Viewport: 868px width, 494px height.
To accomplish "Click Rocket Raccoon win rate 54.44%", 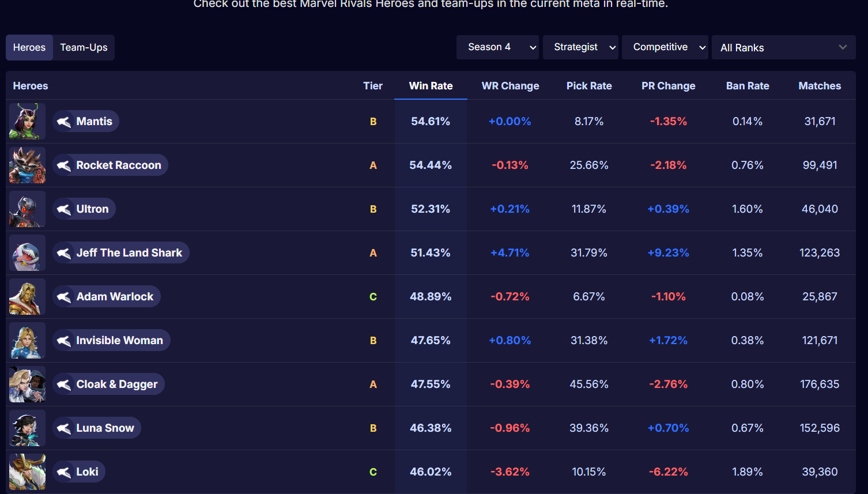I will [431, 165].
